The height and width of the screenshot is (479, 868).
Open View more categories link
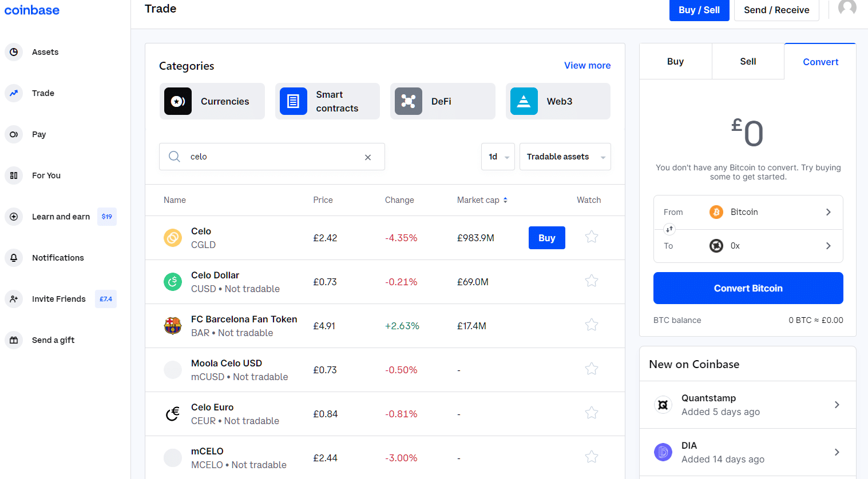coord(587,65)
